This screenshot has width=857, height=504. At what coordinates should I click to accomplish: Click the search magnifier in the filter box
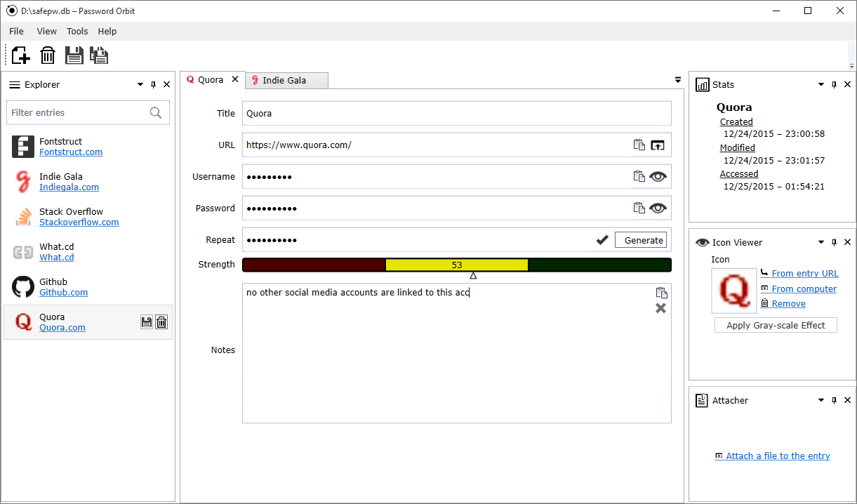(156, 112)
